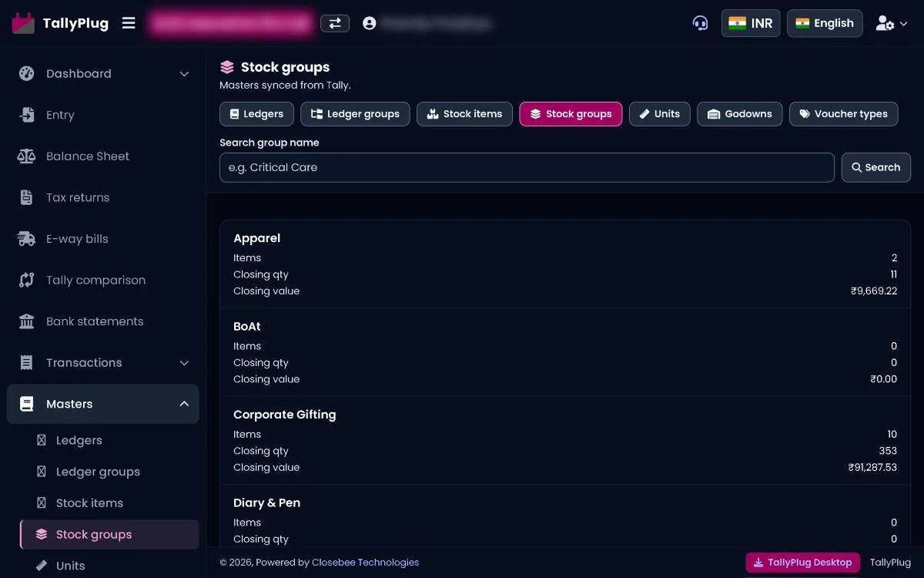Click the TallyPlug logo icon

pyautogui.click(x=23, y=23)
